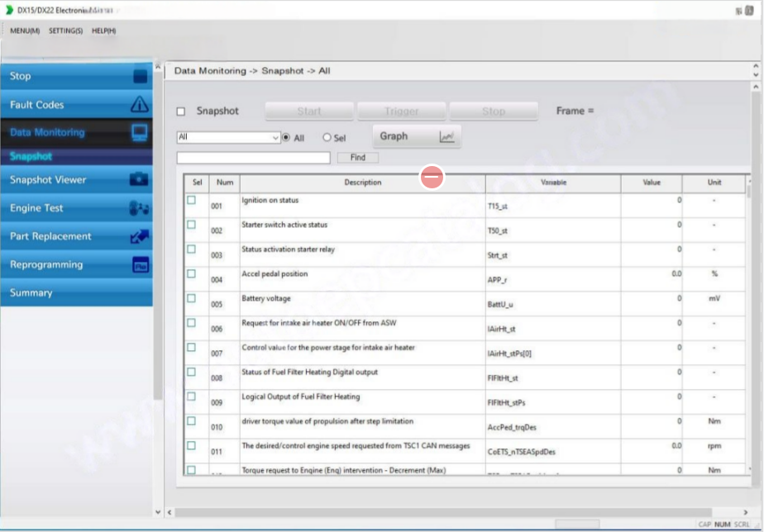Check the box for Battery voltage row

pyautogui.click(x=192, y=298)
